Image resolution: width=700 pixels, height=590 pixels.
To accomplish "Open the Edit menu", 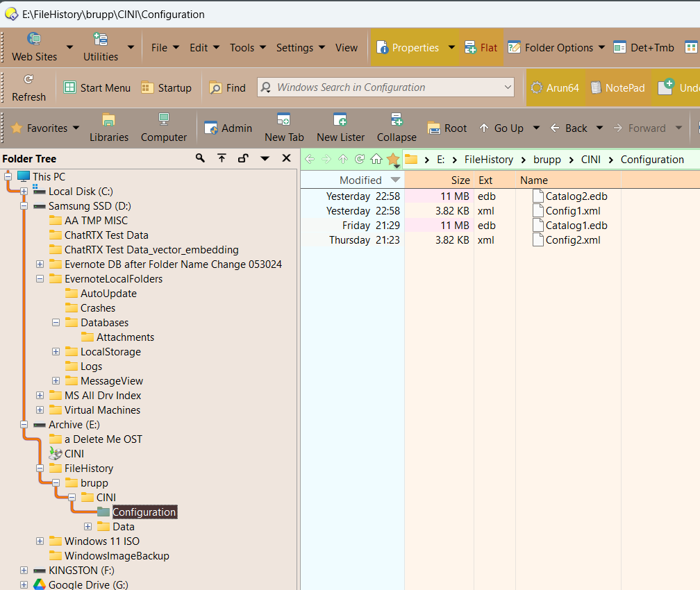I will pos(204,48).
